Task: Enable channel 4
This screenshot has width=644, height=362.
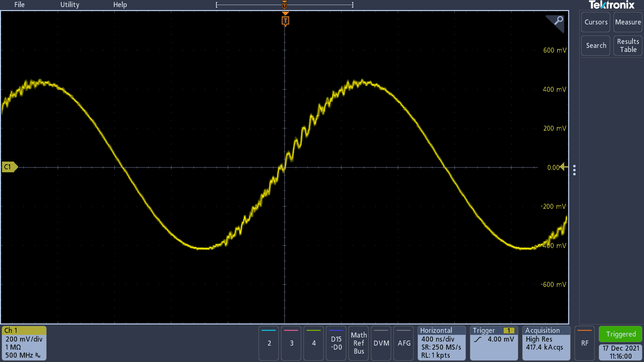Action: click(x=313, y=343)
